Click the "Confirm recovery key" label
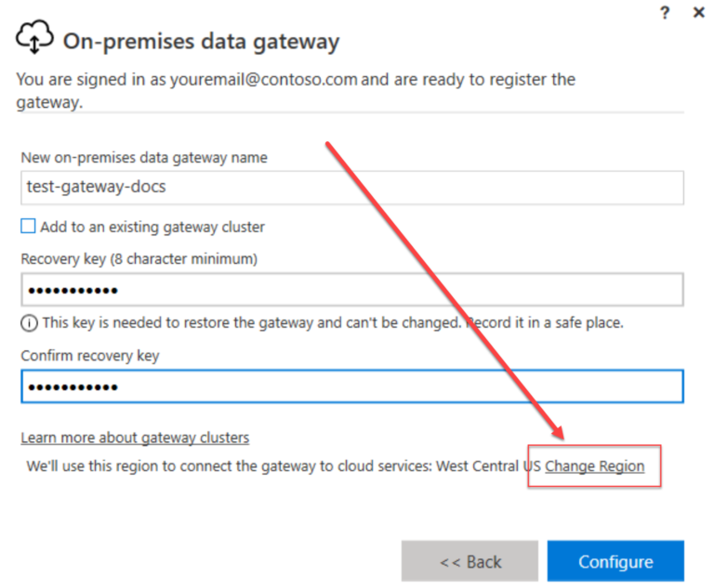Viewport: 714px width, 588px height. point(90,356)
